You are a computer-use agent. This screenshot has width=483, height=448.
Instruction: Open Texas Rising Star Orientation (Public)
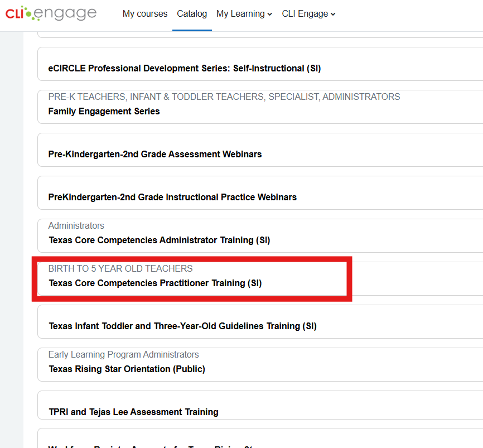[x=127, y=369]
